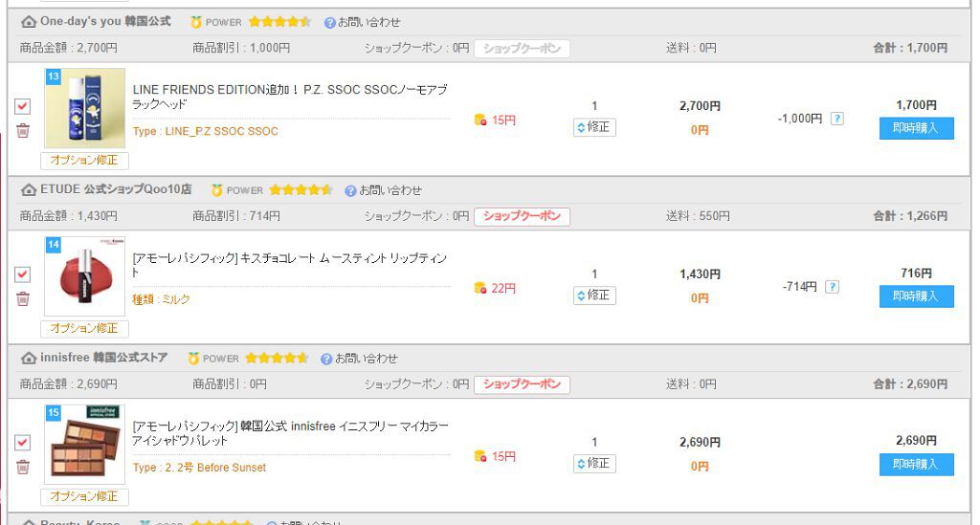The height and width of the screenshot is (525, 980).
Task: Toggle checkbox for ETUDE lip tint item
Action: pyautogui.click(x=23, y=274)
